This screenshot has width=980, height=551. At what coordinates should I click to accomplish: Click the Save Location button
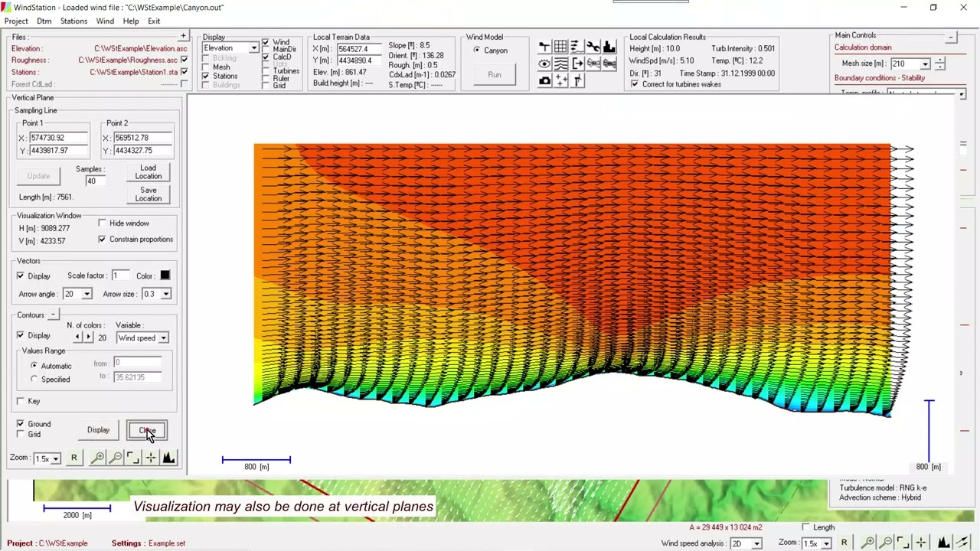point(149,194)
